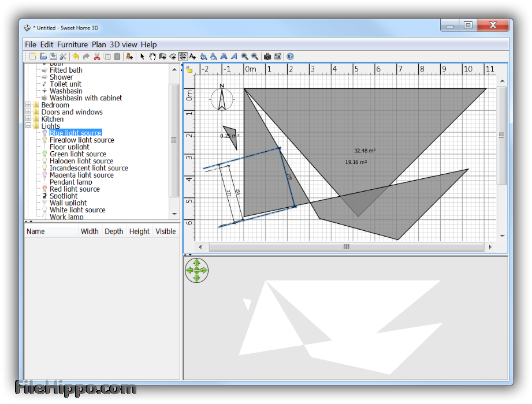The image size is (532, 404).
Task: Click the 32.48 m² room area label
Action: [x=364, y=151]
